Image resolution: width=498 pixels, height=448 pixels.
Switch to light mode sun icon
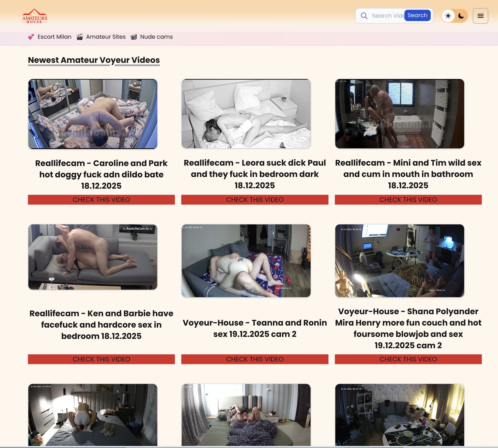click(448, 16)
